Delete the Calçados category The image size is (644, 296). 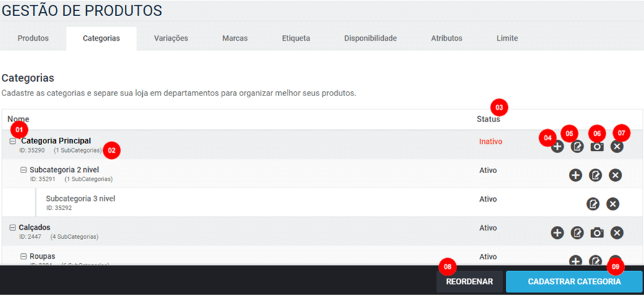pos(617,233)
